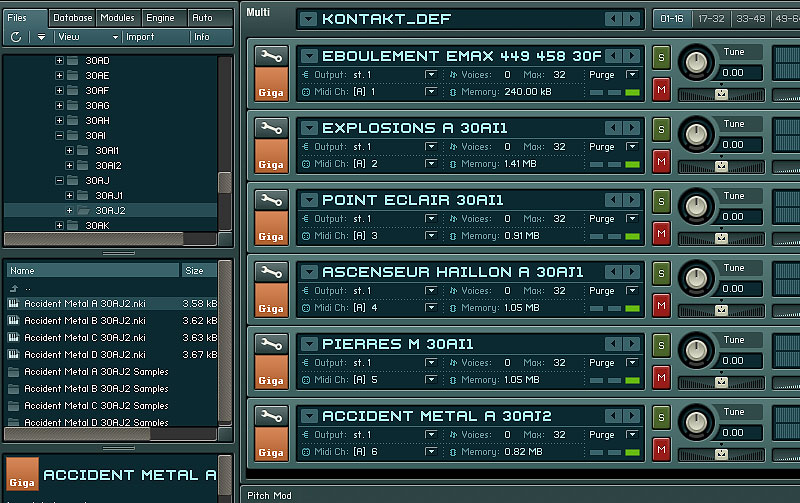
Task: Open wrench edit mode for ASCENSEUR HAILLON A
Action: (x=271, y=272)
